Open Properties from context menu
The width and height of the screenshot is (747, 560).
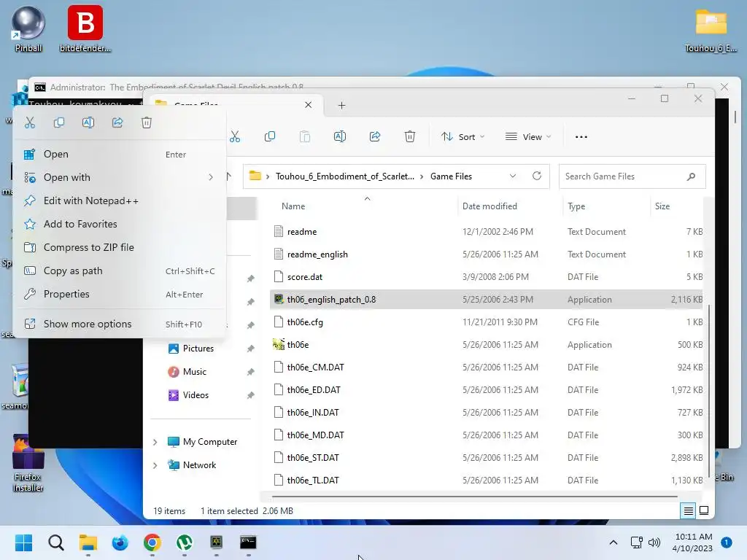120,295
